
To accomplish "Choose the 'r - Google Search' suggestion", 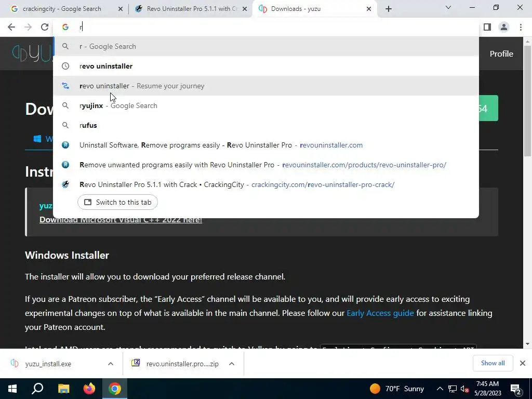I will 266,46.
